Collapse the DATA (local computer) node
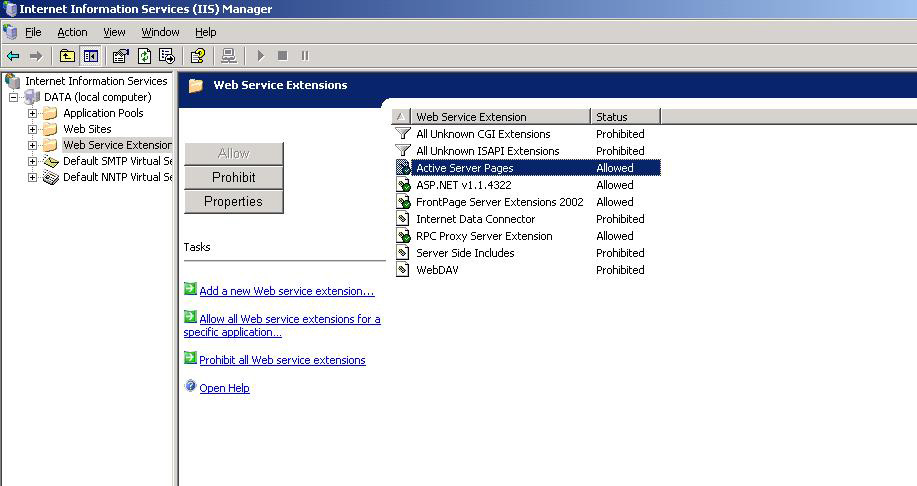 point(13,97)
